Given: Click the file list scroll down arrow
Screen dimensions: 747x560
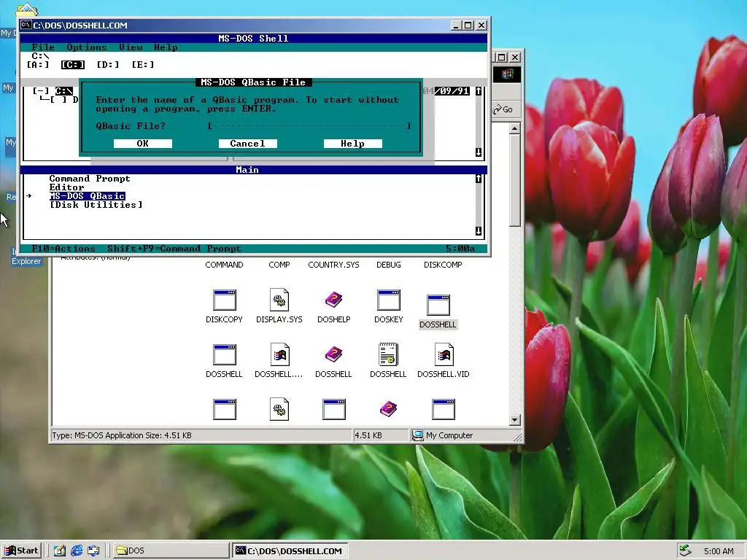Looking at the screenshot, I should (479, 152).
